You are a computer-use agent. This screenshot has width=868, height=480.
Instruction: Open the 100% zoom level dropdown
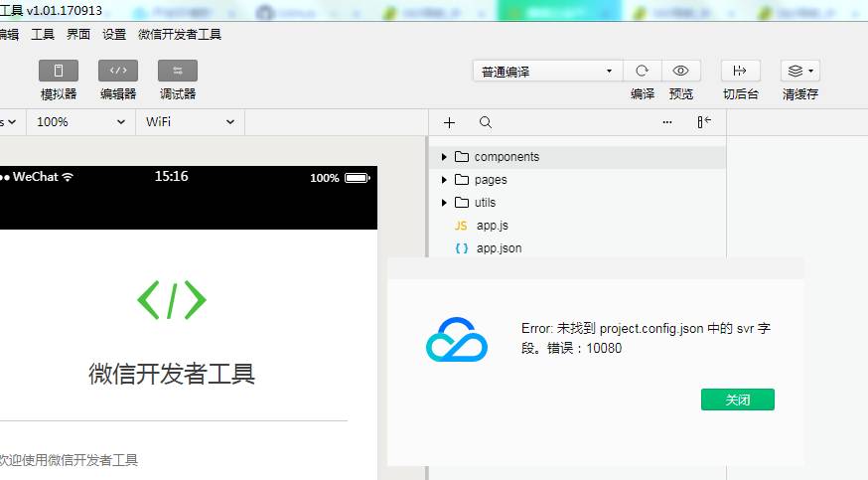(x=80, y=122)
